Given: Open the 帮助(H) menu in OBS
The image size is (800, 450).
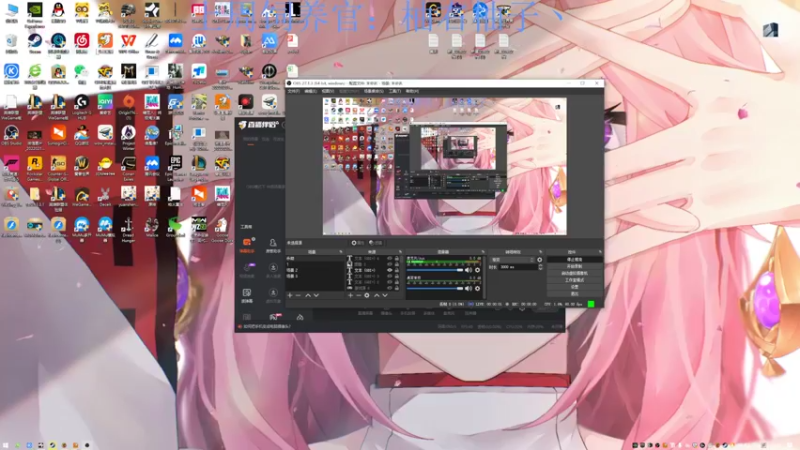Looking at the screenshot, I should point(412,91).
